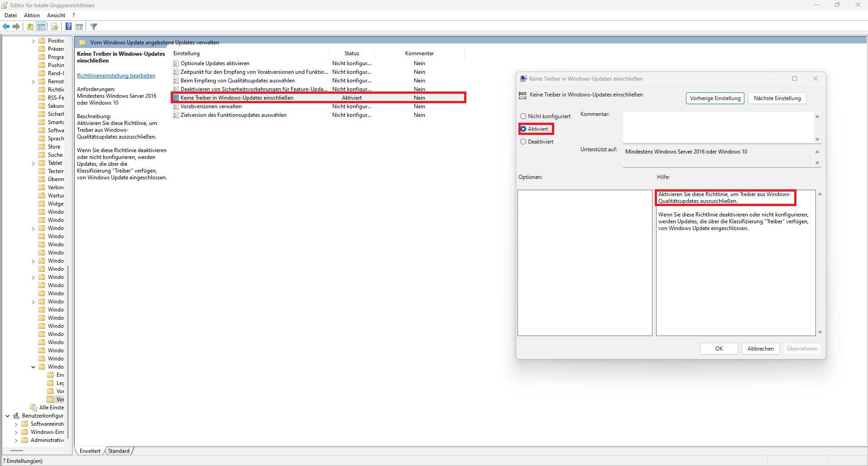Click 'Vorherige Einstellung' button
This screenshot has height=466, width=868.
click(x=715, y=98)
